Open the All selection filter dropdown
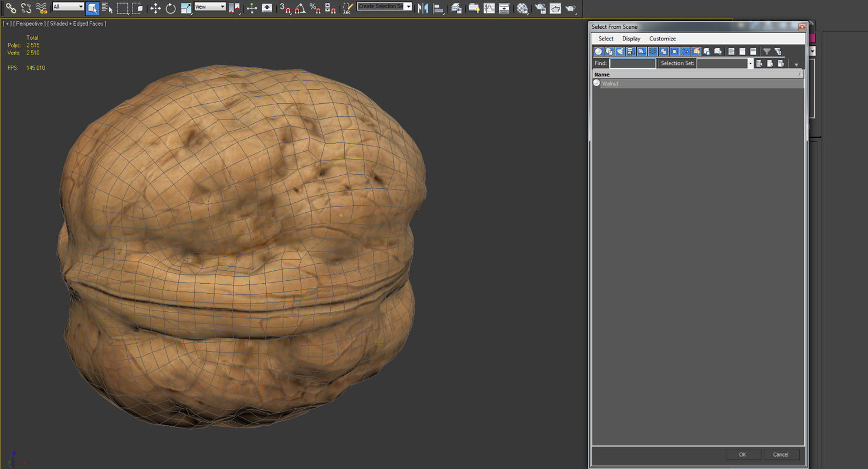Screen dimensions: 868x469 pyautogui.click(x=68, y=6)
